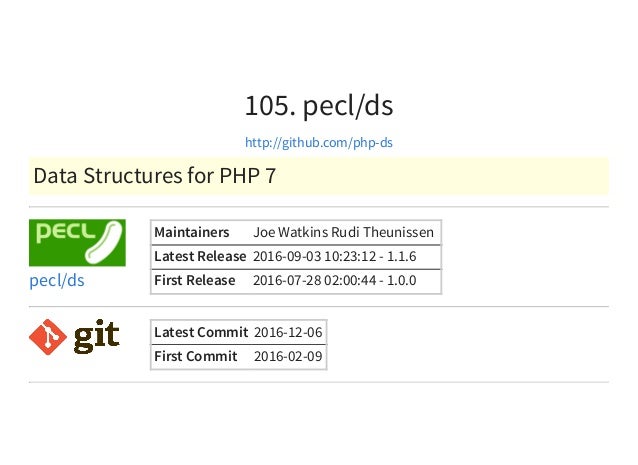This screenshot has height=465, width=638.
Task: Select maintainer name Joe Watkins
Action: click(291, 232)
